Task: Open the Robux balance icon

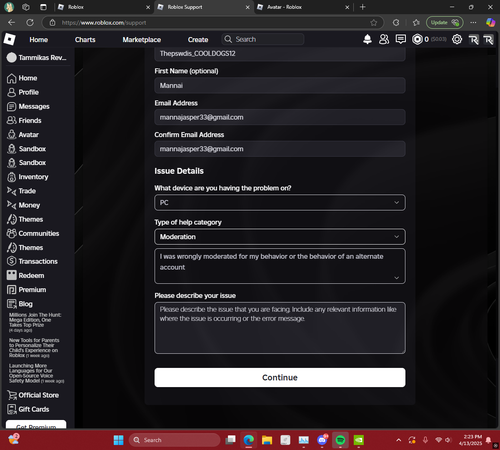Action: point(417,39)
